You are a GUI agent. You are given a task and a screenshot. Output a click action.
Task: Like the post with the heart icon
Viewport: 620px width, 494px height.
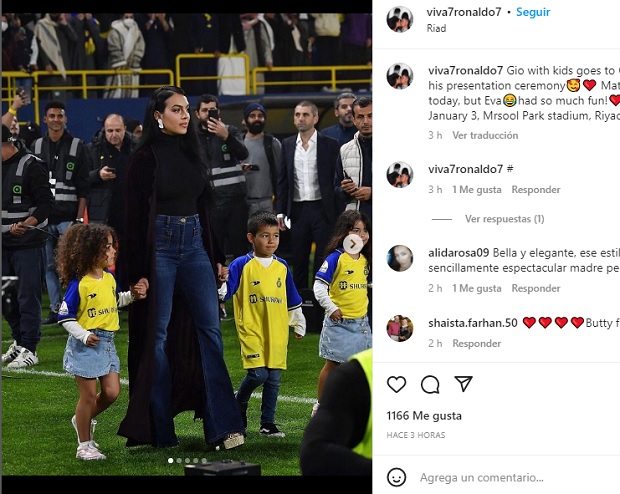tap(396, 384)
